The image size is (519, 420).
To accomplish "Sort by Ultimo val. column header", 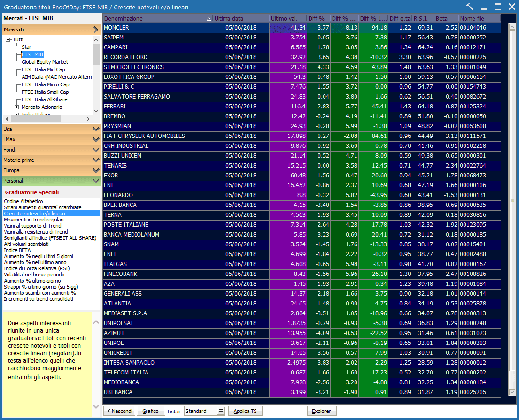I will point(288,18).
